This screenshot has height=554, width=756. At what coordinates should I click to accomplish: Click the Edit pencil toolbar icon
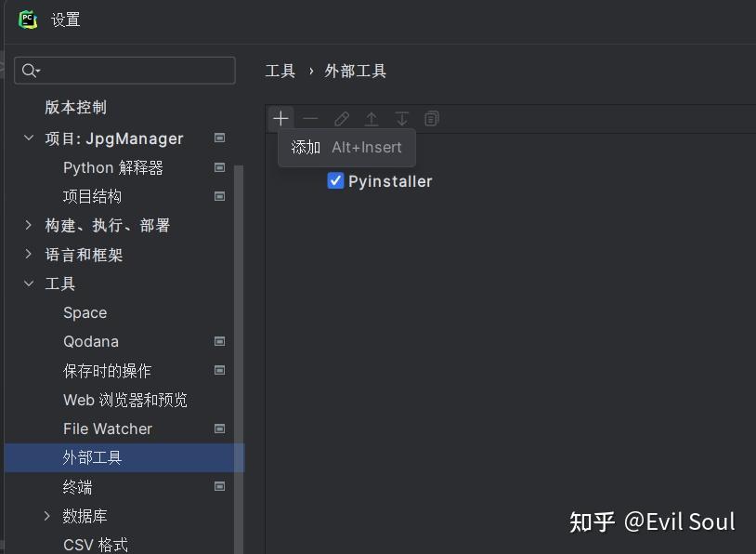point(342,119)
